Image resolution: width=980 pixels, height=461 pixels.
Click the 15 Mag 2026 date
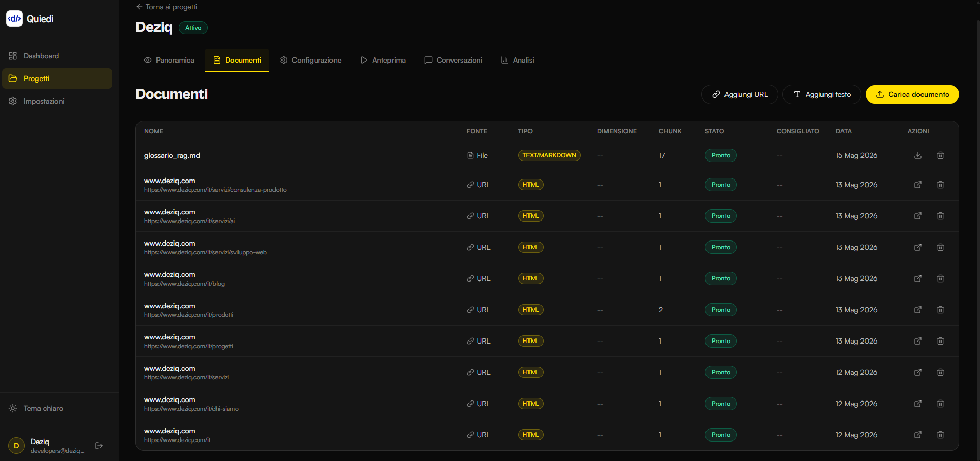tap(856, 155)
